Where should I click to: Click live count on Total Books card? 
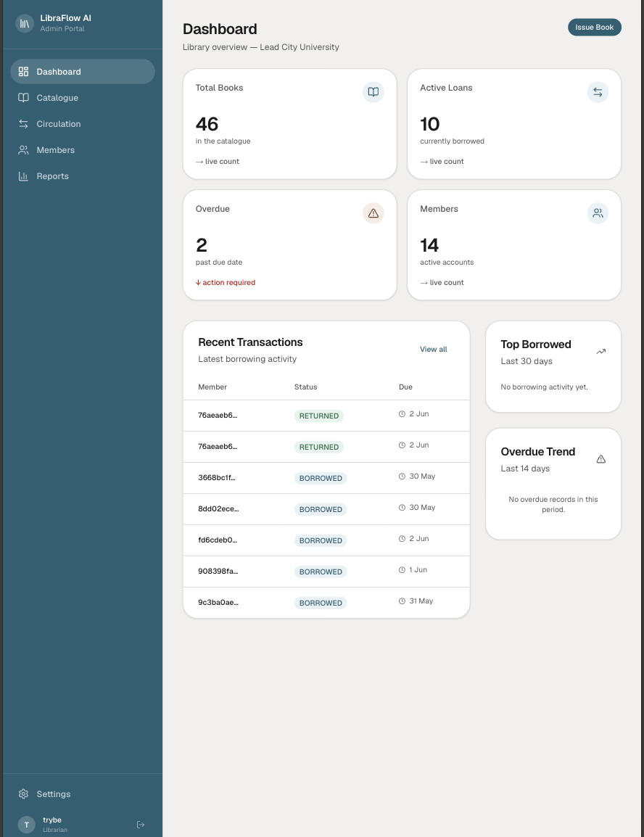coord(218,161)
